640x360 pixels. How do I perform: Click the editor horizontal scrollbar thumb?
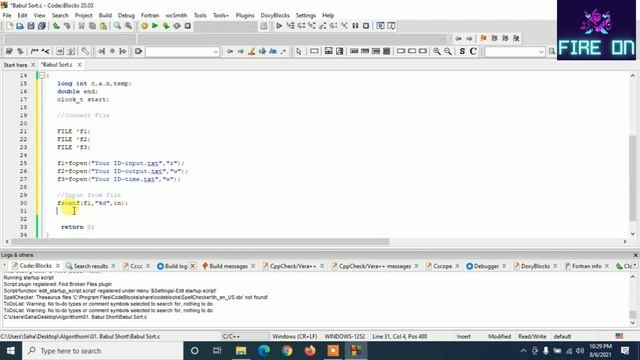pos(201,242)
